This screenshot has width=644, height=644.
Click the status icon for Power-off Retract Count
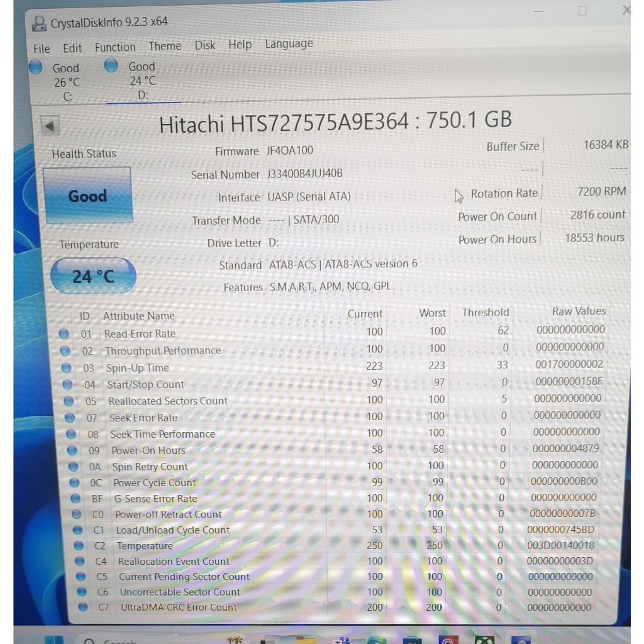(76, 514)
